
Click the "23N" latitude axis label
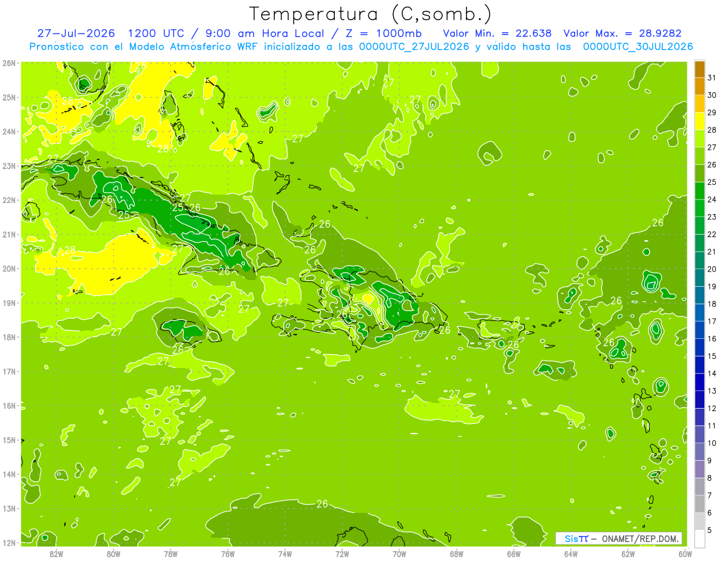coord(9,166)
